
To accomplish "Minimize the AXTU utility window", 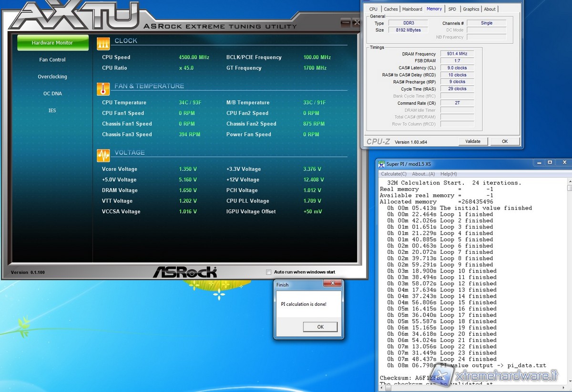I will point(345,22).
